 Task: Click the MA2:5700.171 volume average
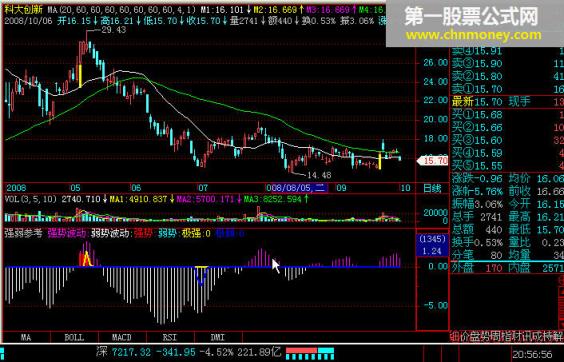pyautogui.click(x=206, y=199)
